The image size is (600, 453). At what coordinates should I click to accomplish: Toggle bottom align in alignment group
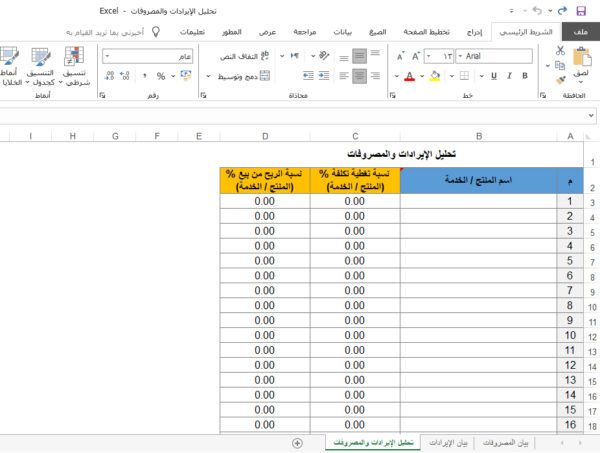point(344,58)
